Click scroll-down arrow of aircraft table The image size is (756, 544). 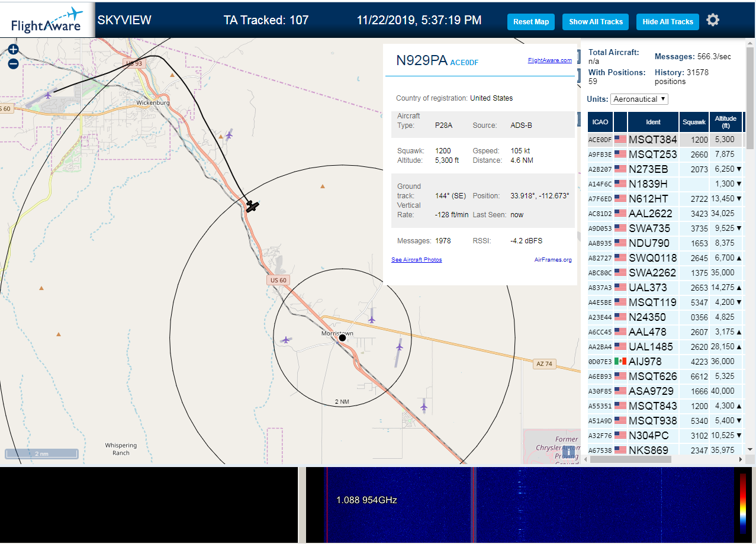pos(749,449)
